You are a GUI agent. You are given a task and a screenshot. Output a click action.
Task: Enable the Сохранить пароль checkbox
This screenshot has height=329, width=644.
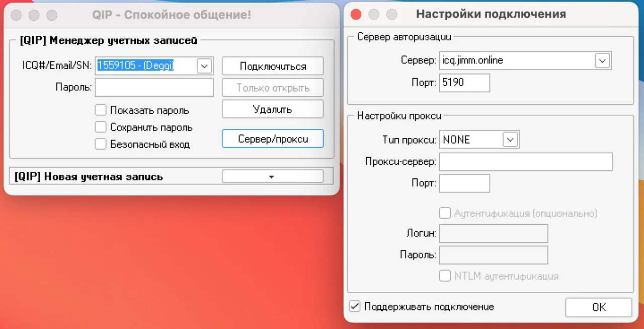pos(101,127)
